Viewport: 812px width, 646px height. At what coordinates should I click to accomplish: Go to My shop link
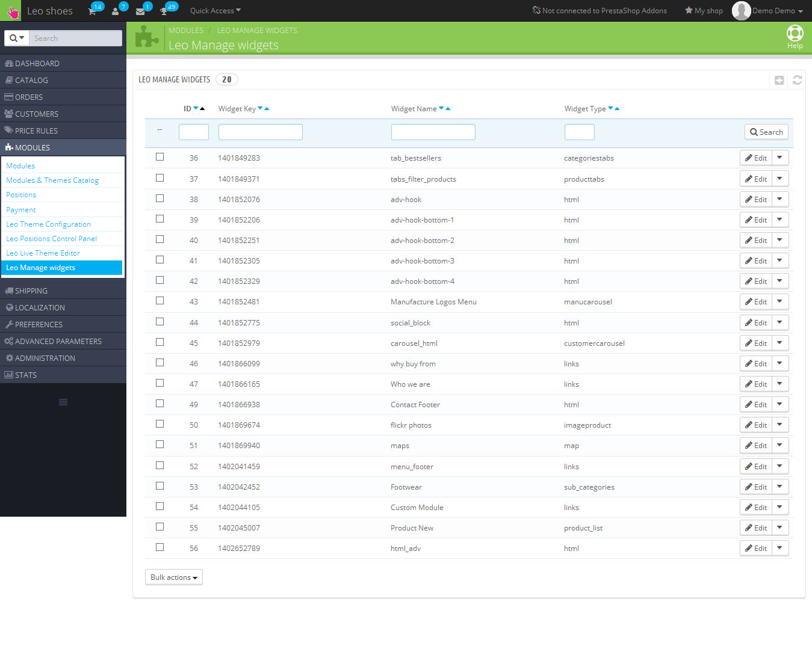704,11
